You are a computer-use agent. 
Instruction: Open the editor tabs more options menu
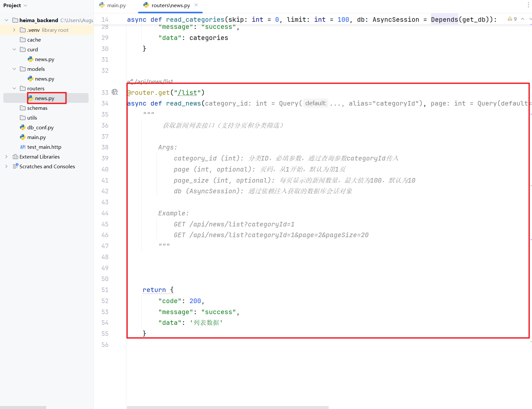(528, 5)
